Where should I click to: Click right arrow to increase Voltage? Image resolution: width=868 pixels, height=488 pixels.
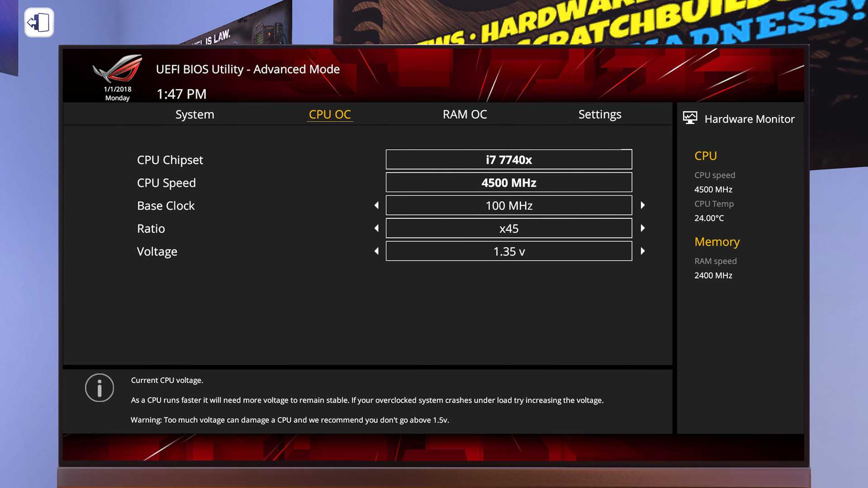pyautogui.click(x=643, y=251)
